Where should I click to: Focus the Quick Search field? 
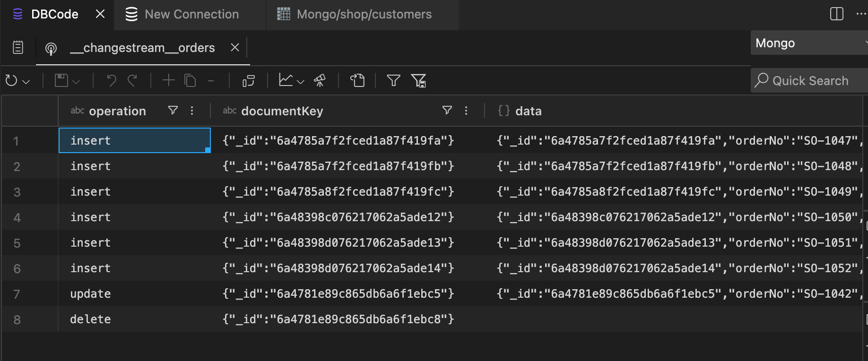[x=809, y=80]
